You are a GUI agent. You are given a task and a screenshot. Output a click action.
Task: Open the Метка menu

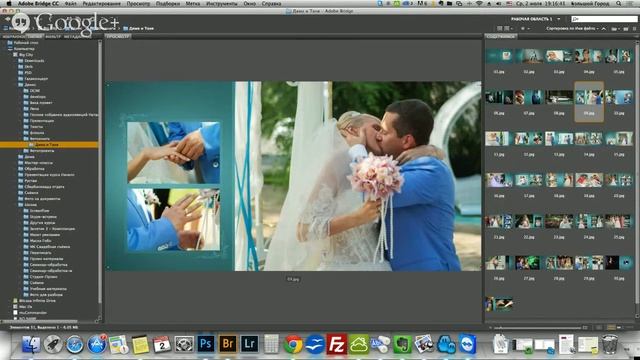click(x=193, y=3)
